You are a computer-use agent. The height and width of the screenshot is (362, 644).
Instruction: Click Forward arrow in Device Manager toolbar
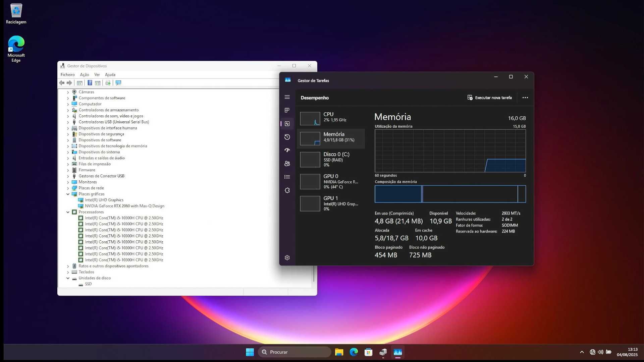(69, 83)
